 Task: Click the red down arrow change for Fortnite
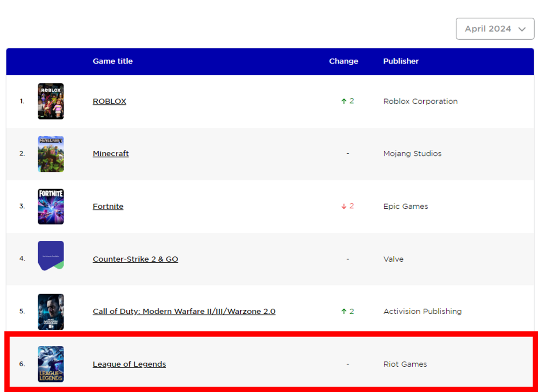tap(347, 206)
